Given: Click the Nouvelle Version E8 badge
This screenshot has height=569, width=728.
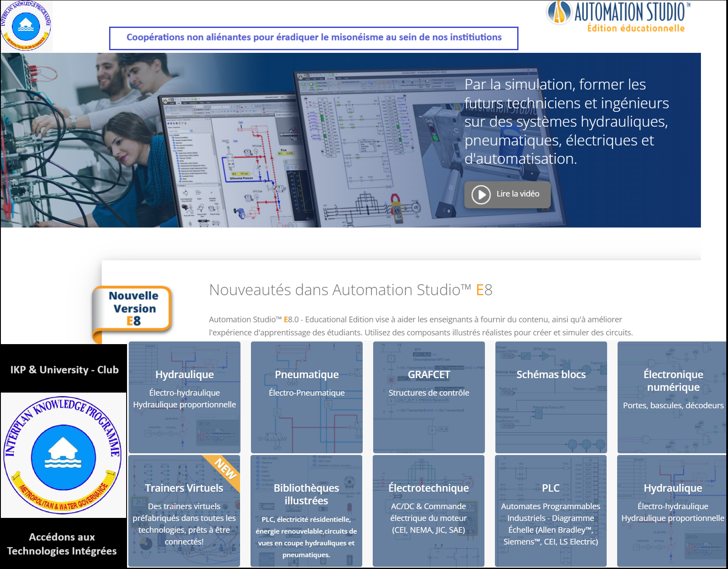Looking at the screenshot, I should click(133, 309).
